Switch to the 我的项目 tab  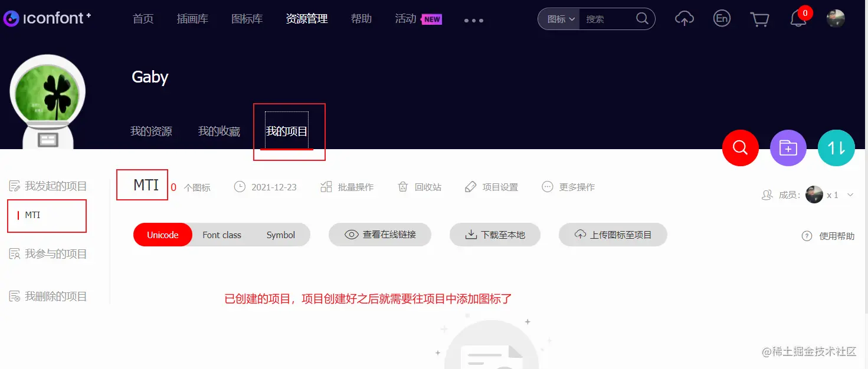(x=287, y=131)
